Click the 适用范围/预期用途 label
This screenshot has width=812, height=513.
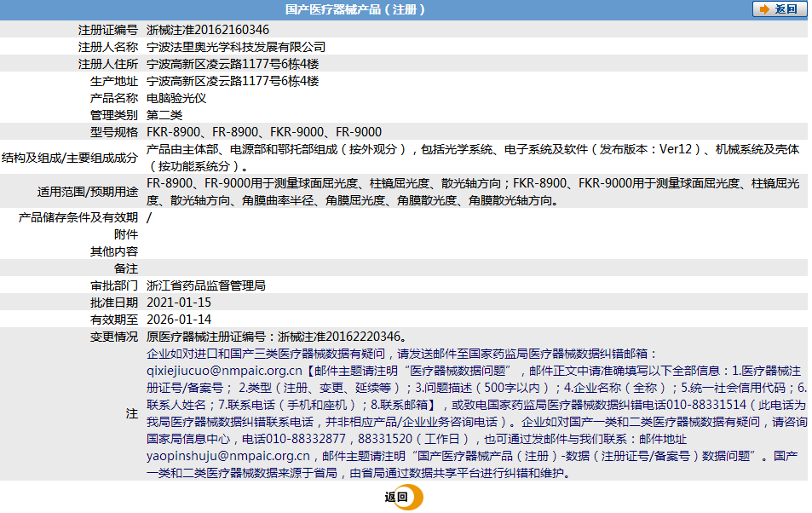(88, 192)
